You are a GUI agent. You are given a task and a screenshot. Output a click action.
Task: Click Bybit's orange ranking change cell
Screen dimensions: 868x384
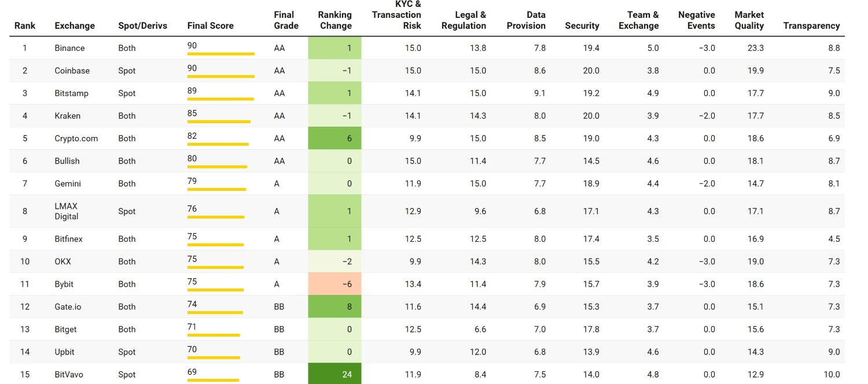point(334,284)
